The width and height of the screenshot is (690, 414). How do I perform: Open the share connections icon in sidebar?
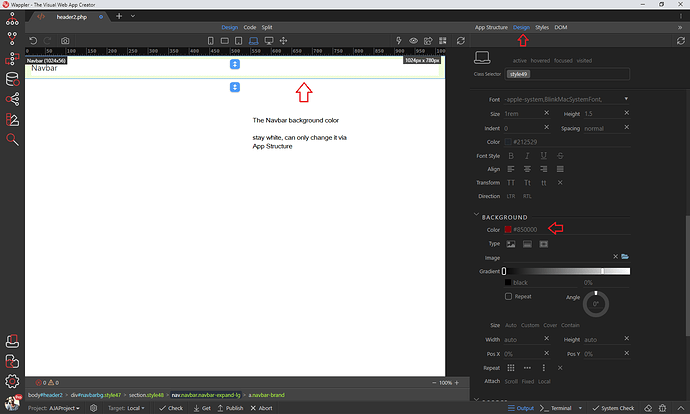[12, 99]
